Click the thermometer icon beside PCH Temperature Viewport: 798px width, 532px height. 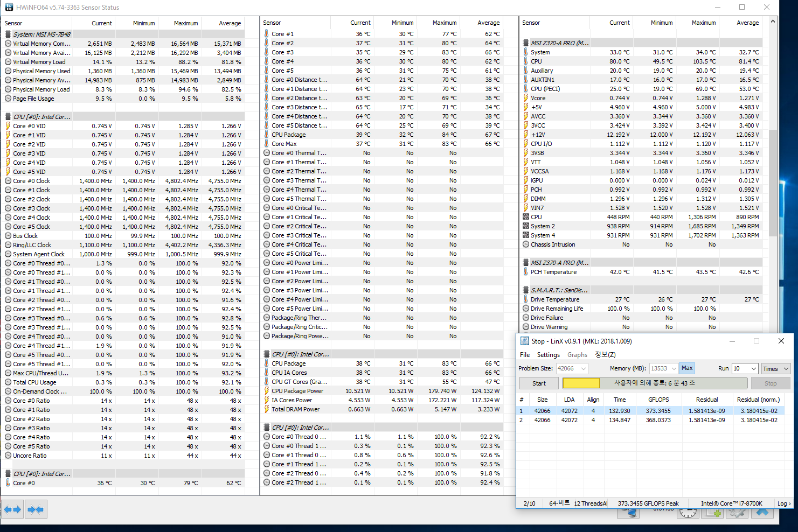(526, 272)
